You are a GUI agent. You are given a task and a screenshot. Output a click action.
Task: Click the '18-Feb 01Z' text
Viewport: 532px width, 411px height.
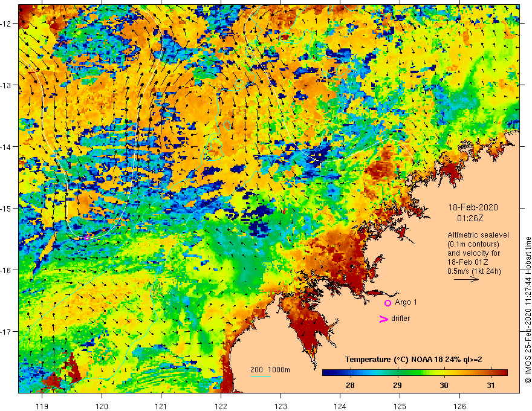(467, 262)
